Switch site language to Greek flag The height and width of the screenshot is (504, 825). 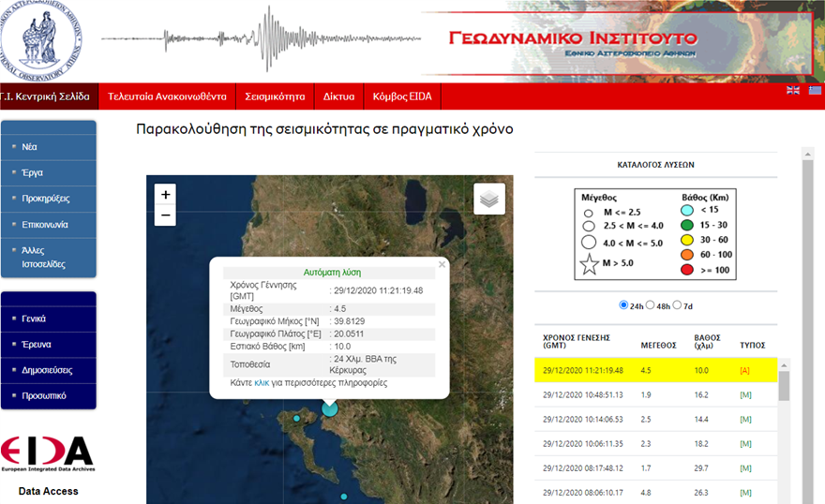coord(816,90)
